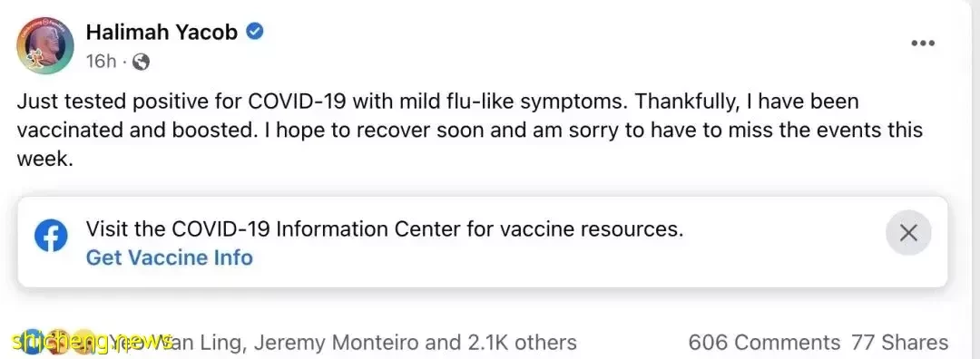
Task: Click the vaccine resources banner card
Action: coord(483,242)
